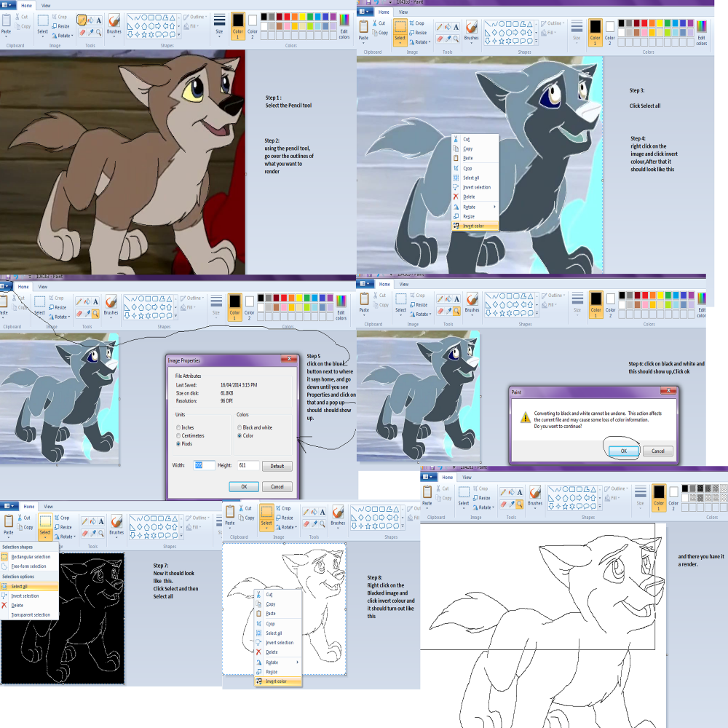The height and width of the screenshot is (728, 728).
Task: Click Delete under Selection options with red X
Action: [17, 605]
